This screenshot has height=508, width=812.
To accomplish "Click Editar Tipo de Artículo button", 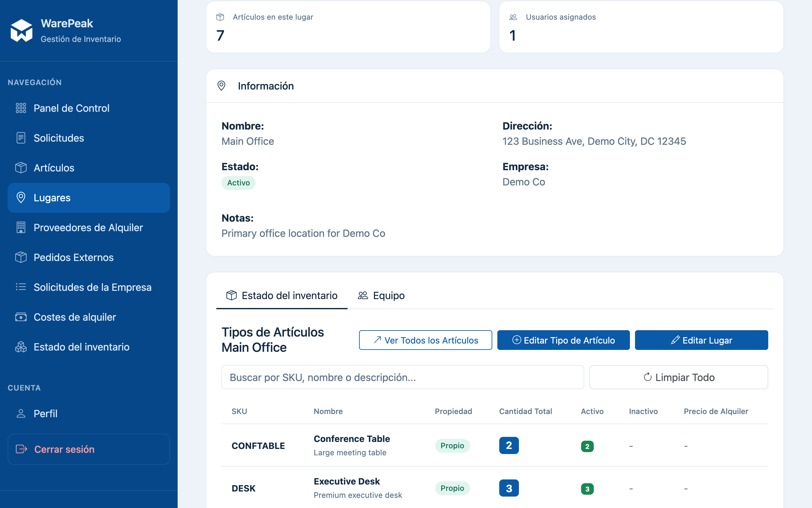I will (563, 340).
